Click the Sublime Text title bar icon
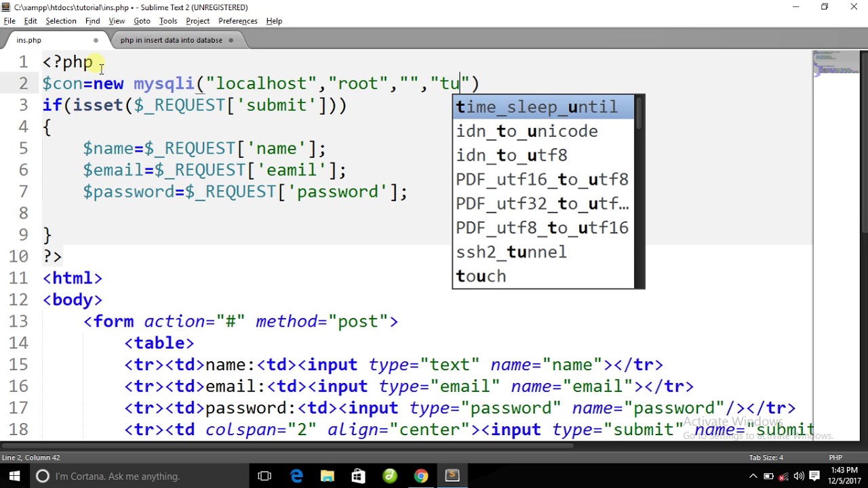This screenshot has width=868, height=488. (x=6, y=7)
